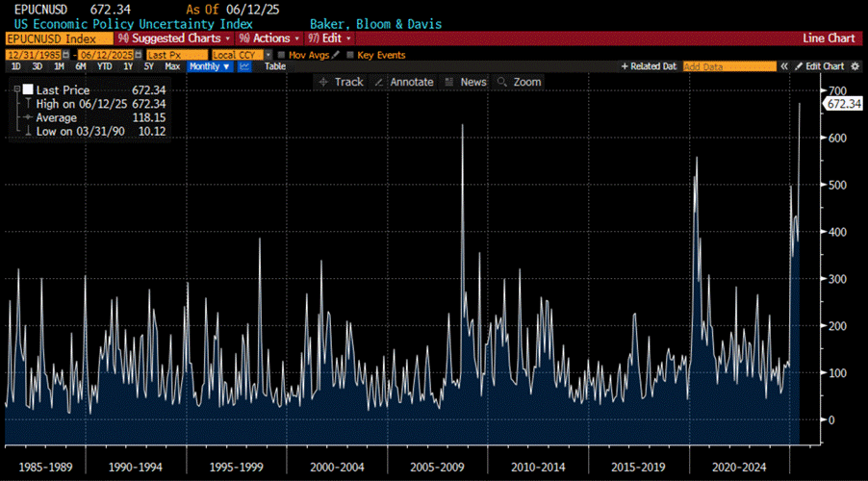
Task: Click the '1985-1989' x-axis label
Action: 45,468
